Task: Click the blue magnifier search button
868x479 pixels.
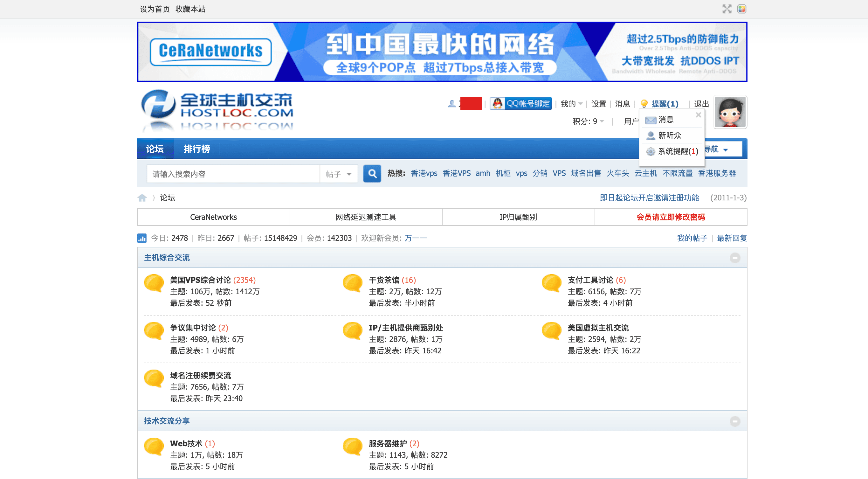Action: tap(372, 174)
